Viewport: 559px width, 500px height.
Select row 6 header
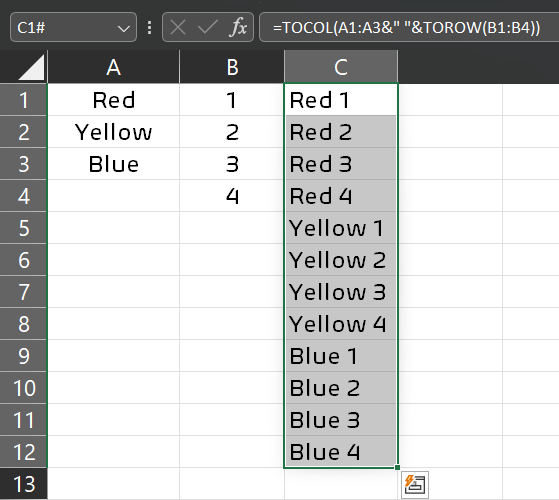[x=24, y=260]
